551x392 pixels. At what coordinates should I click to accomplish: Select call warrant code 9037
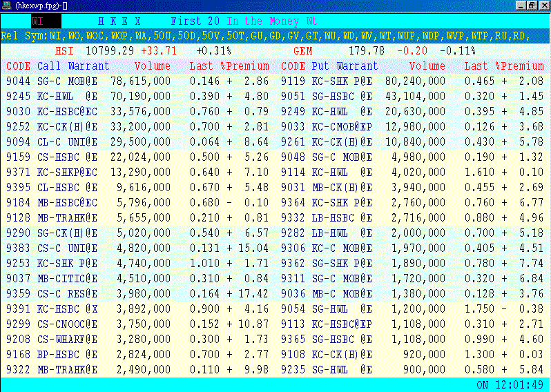click(x=18, y=279)
